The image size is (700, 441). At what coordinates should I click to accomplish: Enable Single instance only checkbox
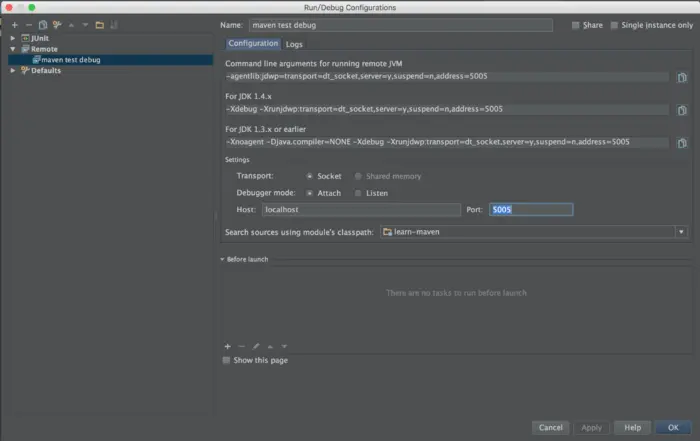(614, 25)
